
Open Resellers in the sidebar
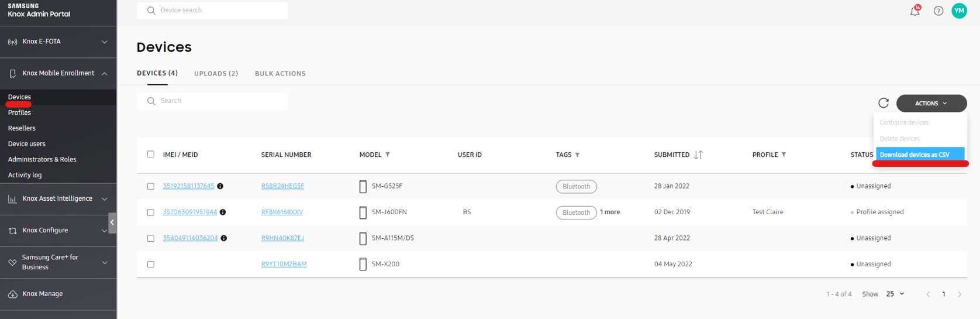(x=22, y=128)
